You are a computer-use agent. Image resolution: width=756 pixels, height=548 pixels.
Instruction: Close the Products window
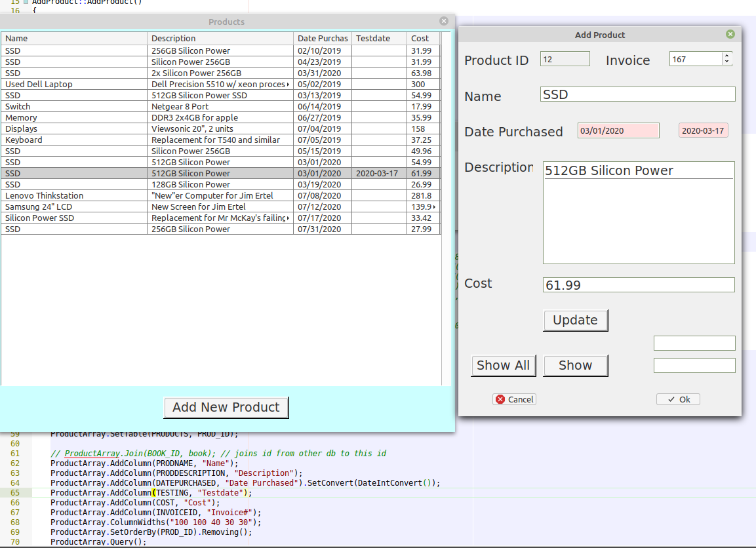pos(444,21)
